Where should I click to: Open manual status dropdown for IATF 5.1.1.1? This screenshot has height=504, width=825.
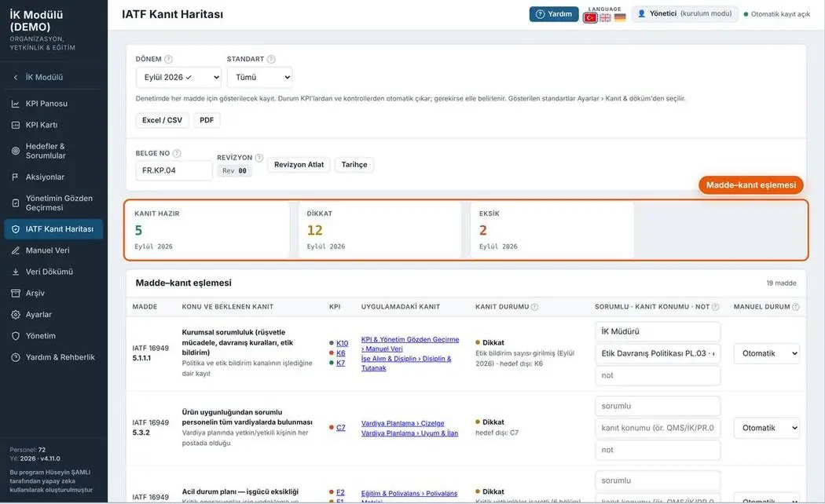point(767,354)
